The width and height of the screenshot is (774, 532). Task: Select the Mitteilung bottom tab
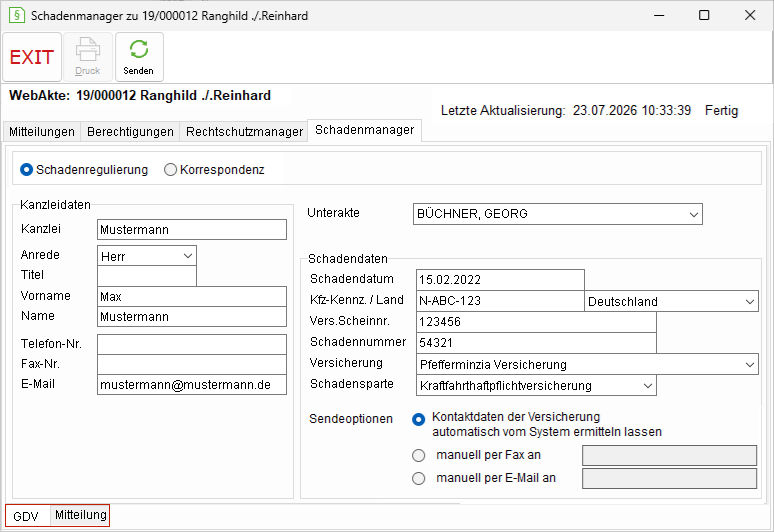(80, 515)
